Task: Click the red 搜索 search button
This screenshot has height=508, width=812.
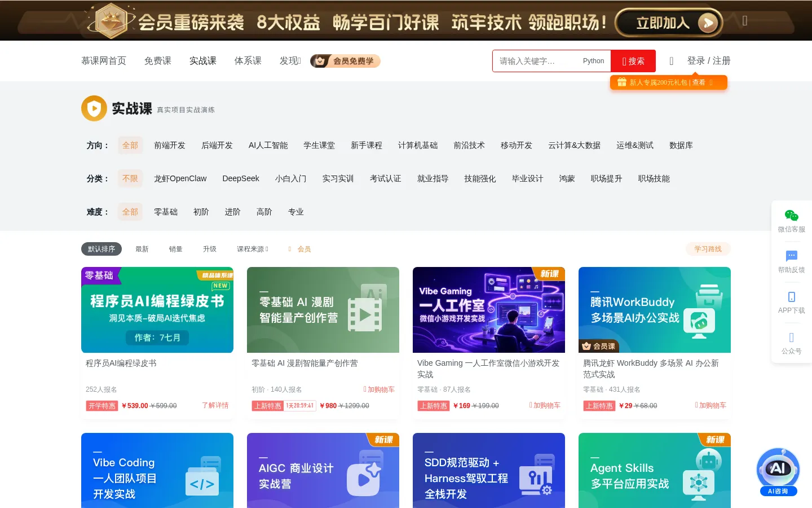Action: click(x=633, y=61)
